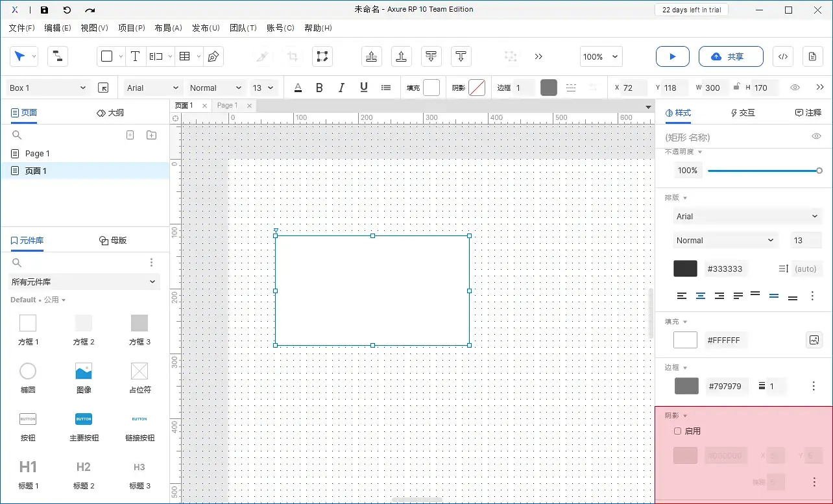Click the #333333 font color swatch
This screenshot has height=504, width=833.
685,269
